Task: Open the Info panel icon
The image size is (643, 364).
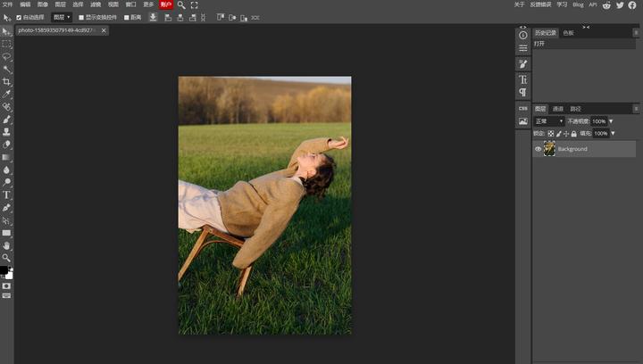Action: tap(522, 33)
